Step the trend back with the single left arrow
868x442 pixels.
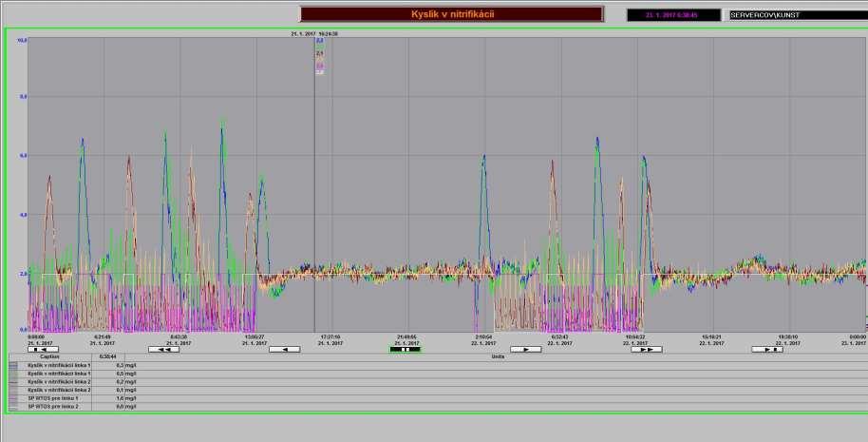285,350
